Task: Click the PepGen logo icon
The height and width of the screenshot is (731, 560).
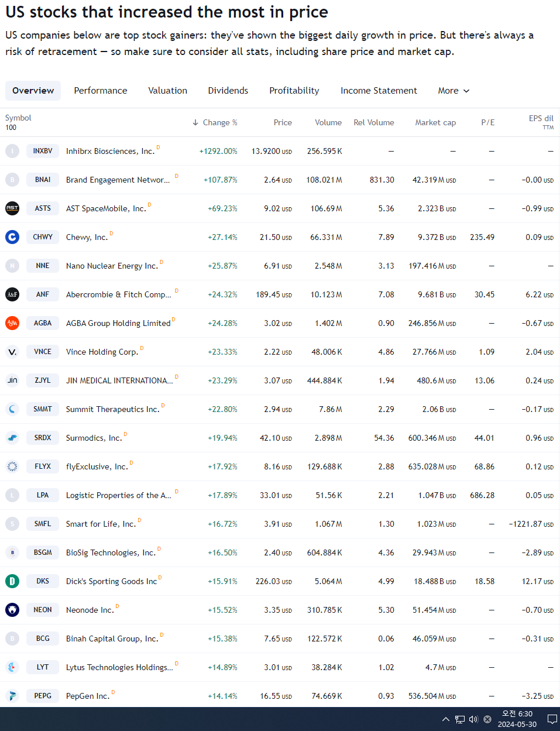Action: pos(12,696)
